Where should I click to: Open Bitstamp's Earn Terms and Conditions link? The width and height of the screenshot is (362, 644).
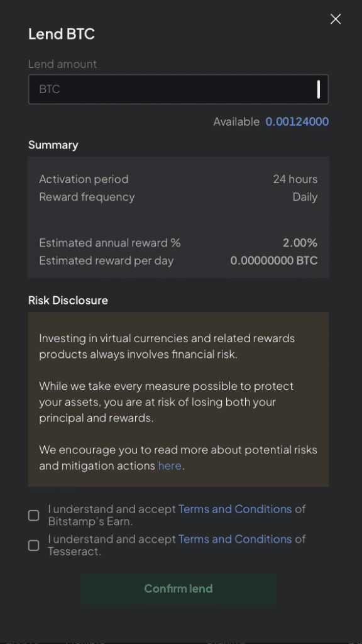click(235, 509)
